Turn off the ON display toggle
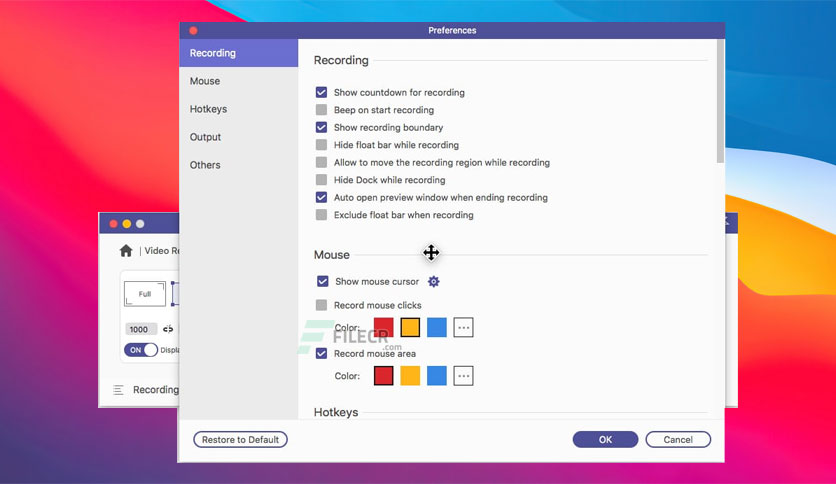836x484 pixels. coord(141,350)
